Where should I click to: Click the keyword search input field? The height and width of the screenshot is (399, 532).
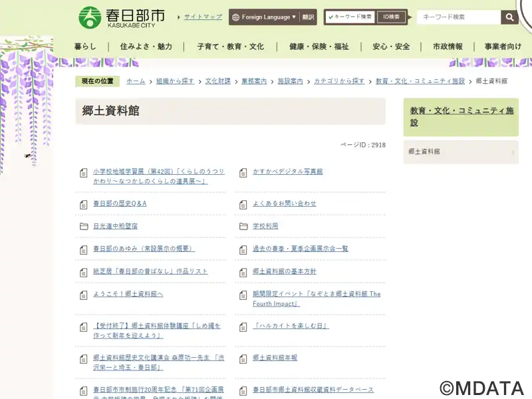tap(459, 17)
